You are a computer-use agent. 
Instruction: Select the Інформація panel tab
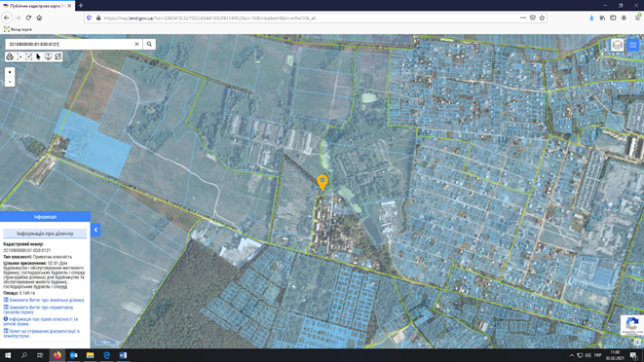(45, 217)
